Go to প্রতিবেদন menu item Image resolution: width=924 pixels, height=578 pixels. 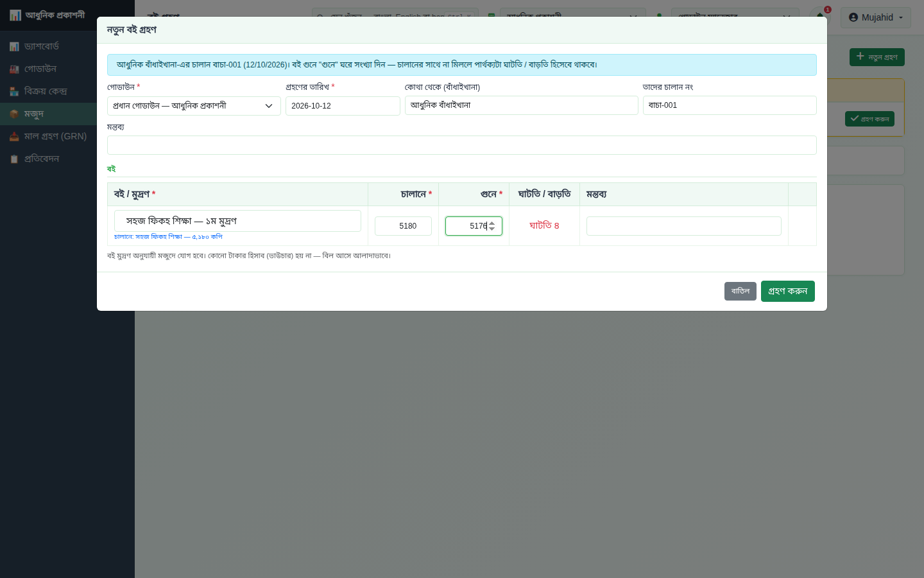pos(42,159)
